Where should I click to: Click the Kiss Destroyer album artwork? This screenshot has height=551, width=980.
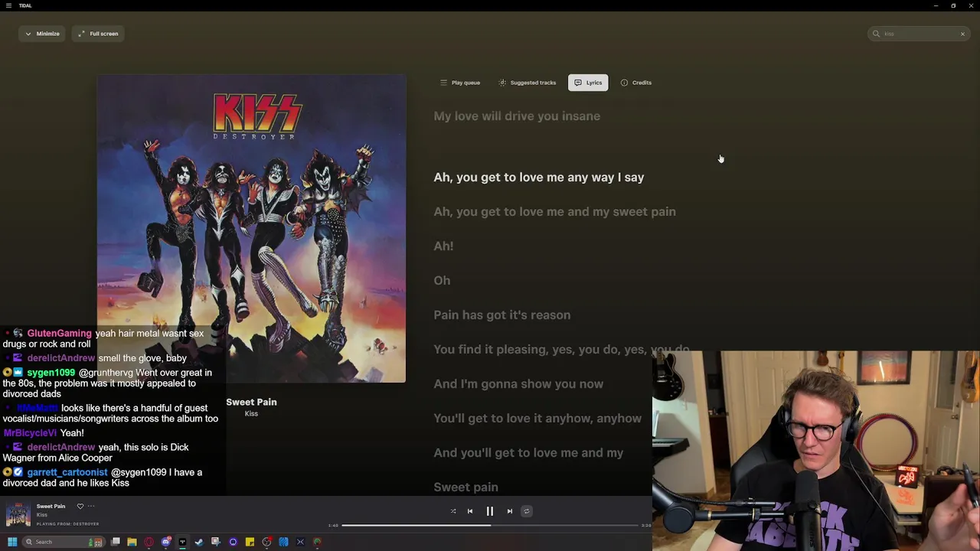[251, 228]
